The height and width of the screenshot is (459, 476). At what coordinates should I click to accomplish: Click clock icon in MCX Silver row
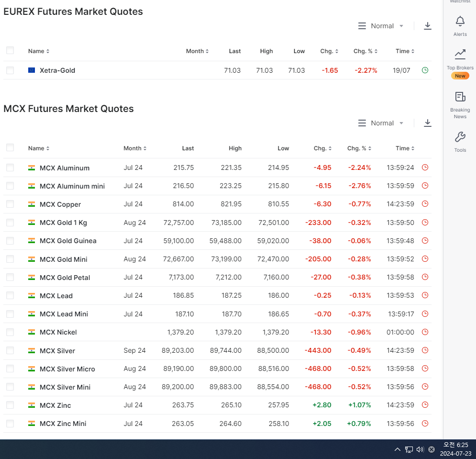[x=425, y=350]
